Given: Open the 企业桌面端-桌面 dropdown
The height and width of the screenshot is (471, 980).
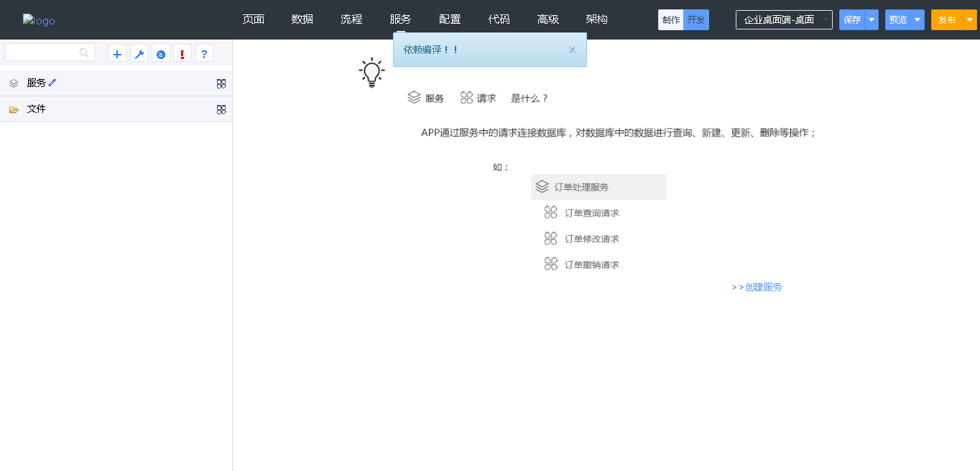Looking at the screenshot, I should pyautogui.click(x=784, y=20).
